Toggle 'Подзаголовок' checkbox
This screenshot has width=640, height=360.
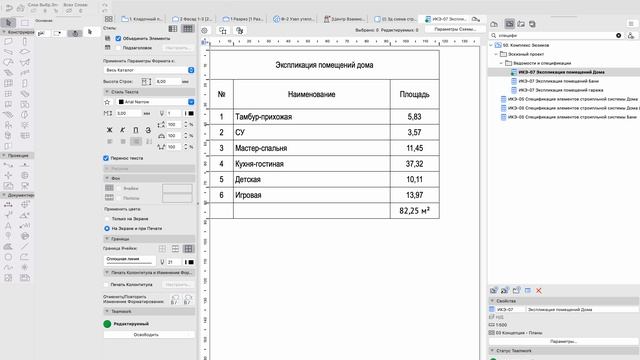tap(118, 48)
